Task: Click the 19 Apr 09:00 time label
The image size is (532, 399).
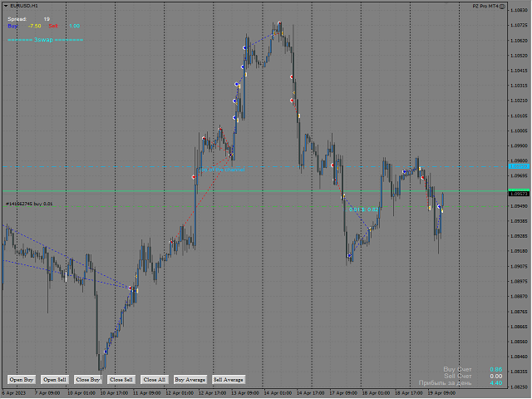Action: tap(441, 393)
